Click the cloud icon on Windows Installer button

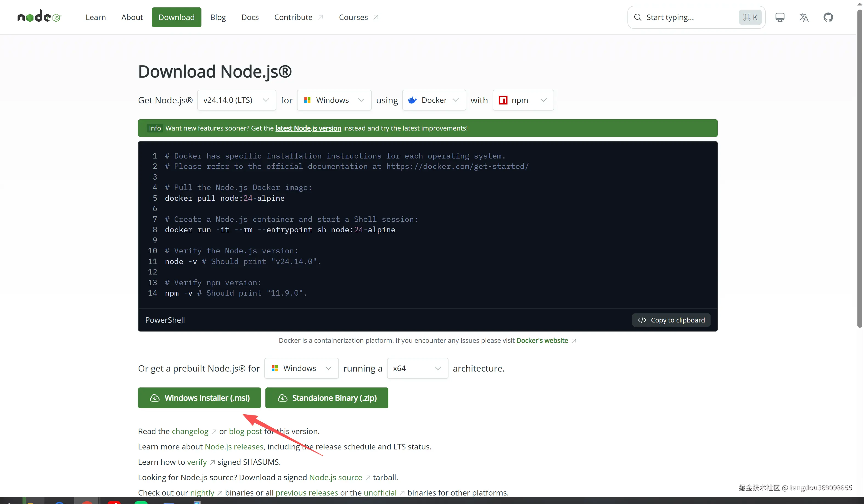155,398
